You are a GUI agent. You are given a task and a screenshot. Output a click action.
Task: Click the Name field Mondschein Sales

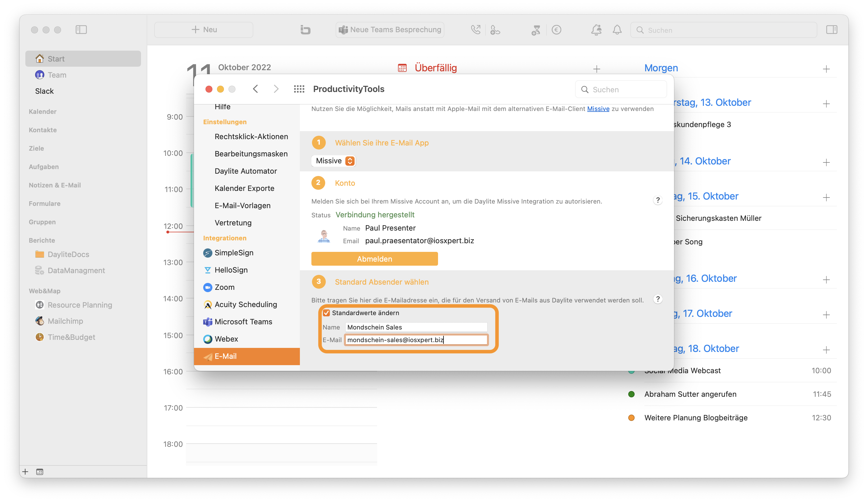point(416,327)
